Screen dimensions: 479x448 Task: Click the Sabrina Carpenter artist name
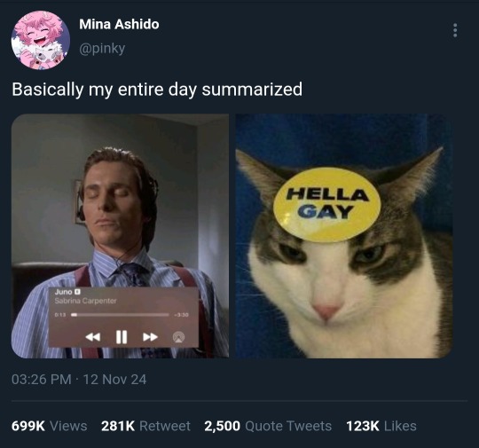click(x=85, y=301)
